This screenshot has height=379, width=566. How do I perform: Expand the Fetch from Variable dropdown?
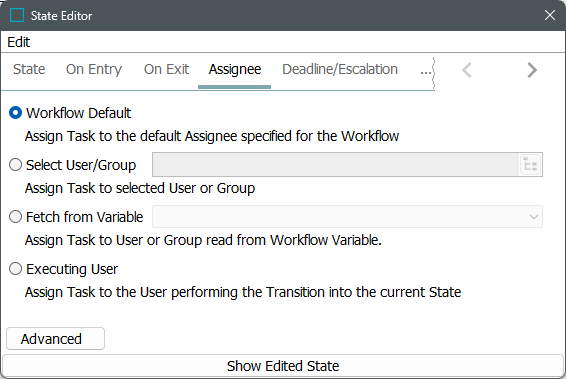(534, 217)
